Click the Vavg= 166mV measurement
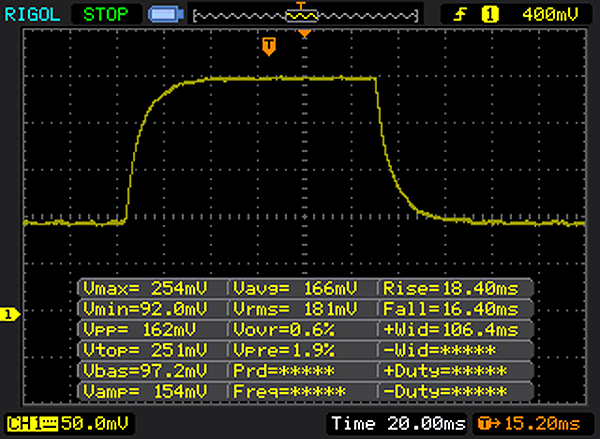The width and height of the screenshot is (600, 439). point(295,288)
